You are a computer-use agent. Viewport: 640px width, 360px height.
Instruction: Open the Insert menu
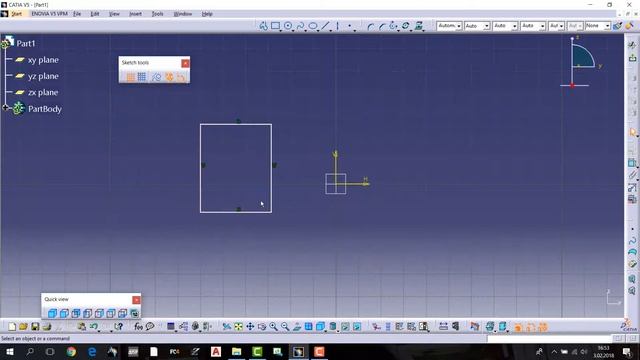click(x=135, y=14)
